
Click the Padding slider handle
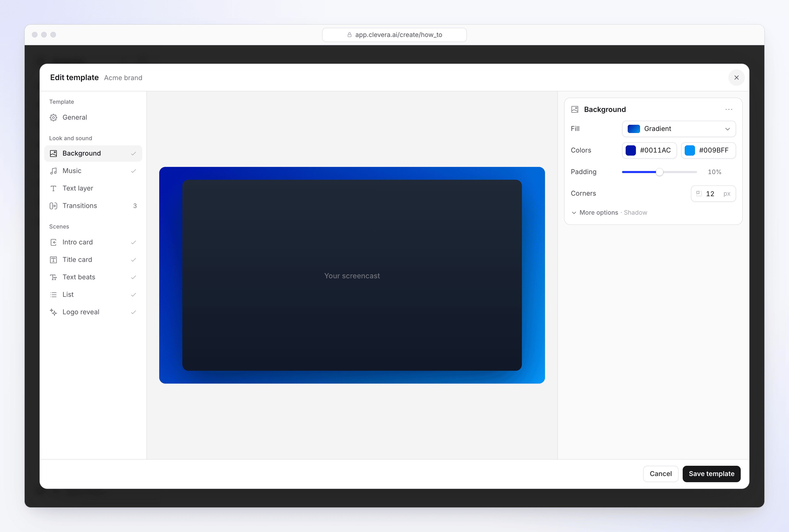click(659, 172)
